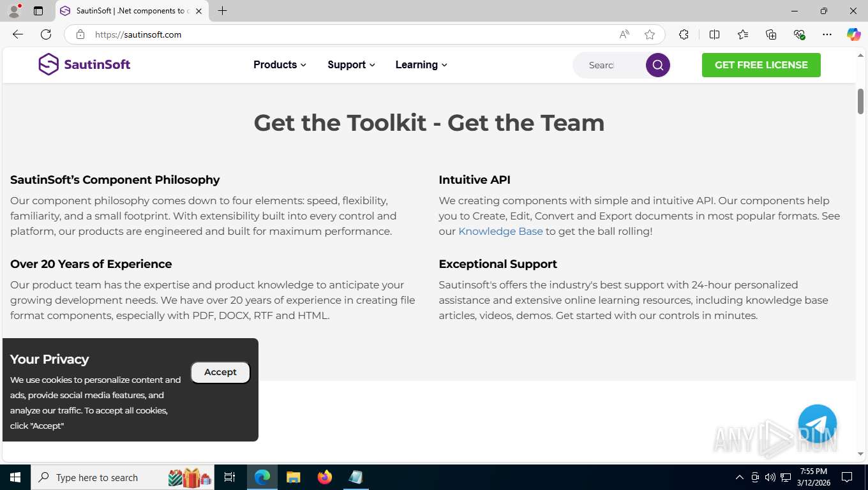Expand the Products menu
The height and width of the screenshot is (490, 868).
click(280, 64)
